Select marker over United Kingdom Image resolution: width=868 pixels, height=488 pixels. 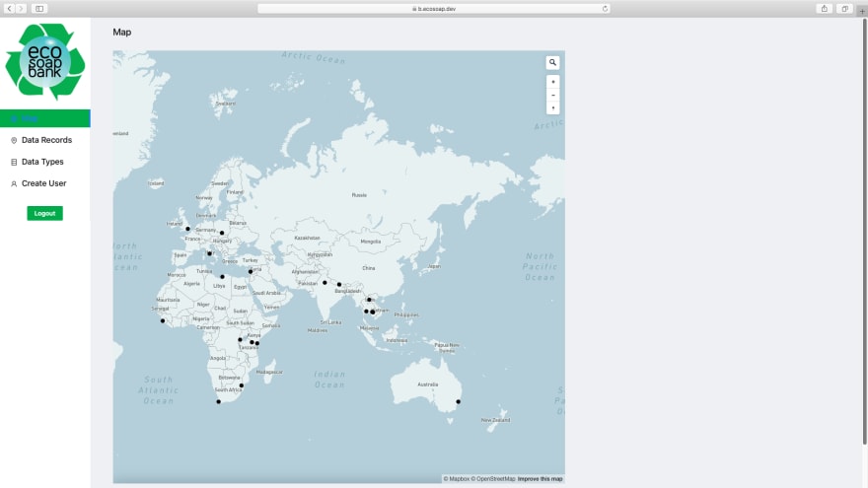187,229
